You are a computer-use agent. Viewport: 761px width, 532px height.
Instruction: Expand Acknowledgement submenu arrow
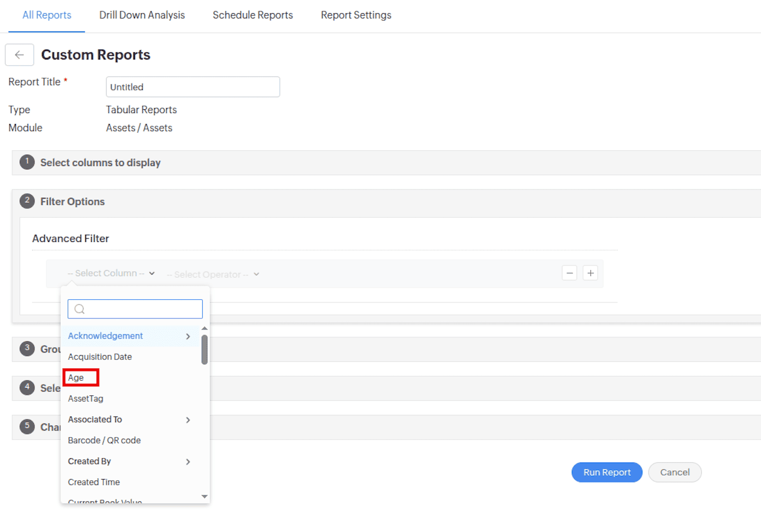point(188,336)
